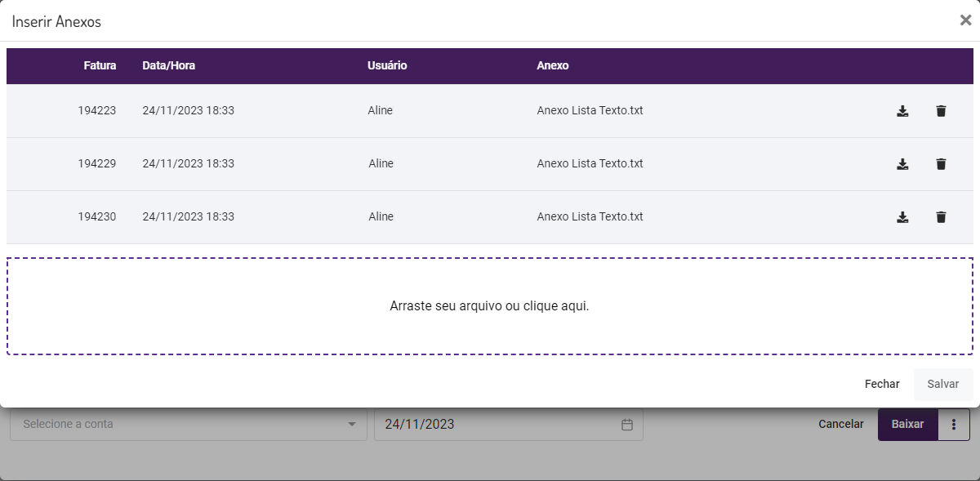Screen dimensions: 980x481
Task: Download attachment for invoice 194230
Action: point(902,217)
